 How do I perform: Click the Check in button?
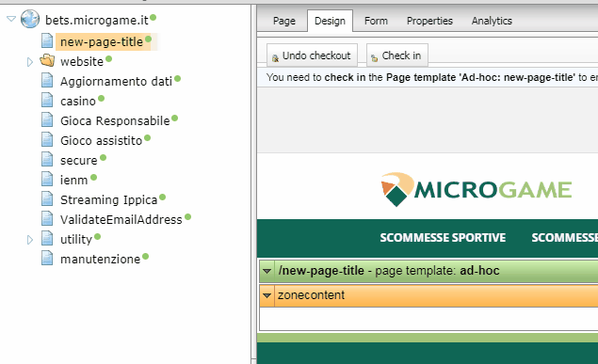point(397,55)
